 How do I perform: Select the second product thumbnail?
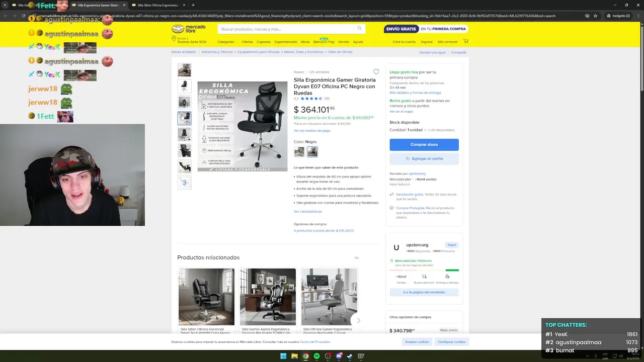coord(184,86)
